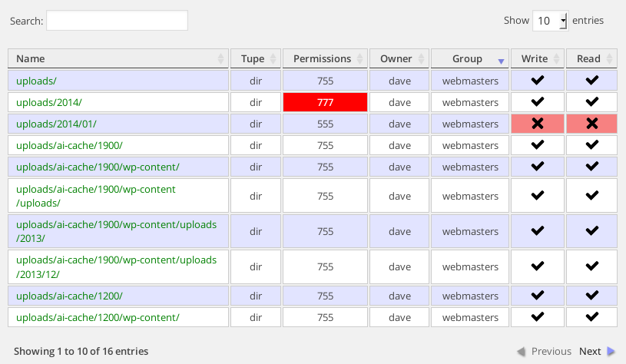Open the uploads/ai-cache/1900/ link
Image resolution: width=626 pixels, height=364 pixels.
pos(69,145)
